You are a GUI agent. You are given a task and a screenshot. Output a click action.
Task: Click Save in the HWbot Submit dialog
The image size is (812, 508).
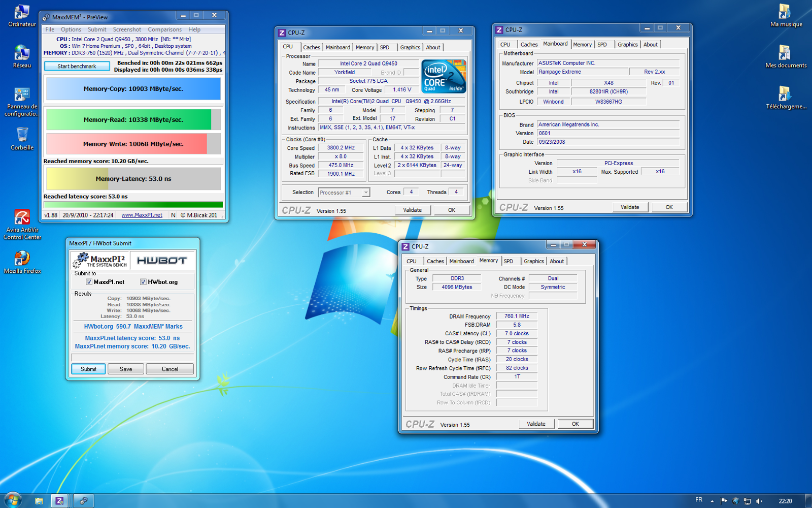coord(126,369)
